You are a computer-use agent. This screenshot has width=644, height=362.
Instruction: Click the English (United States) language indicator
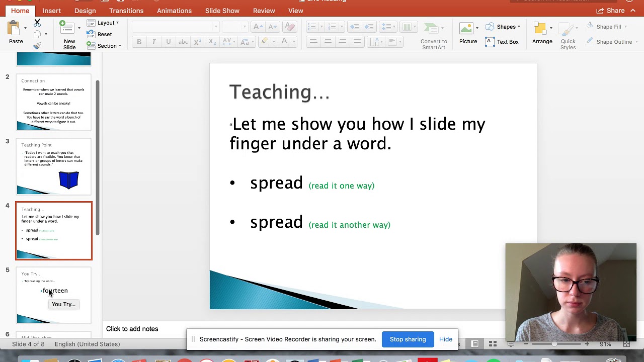coord(87,344)
